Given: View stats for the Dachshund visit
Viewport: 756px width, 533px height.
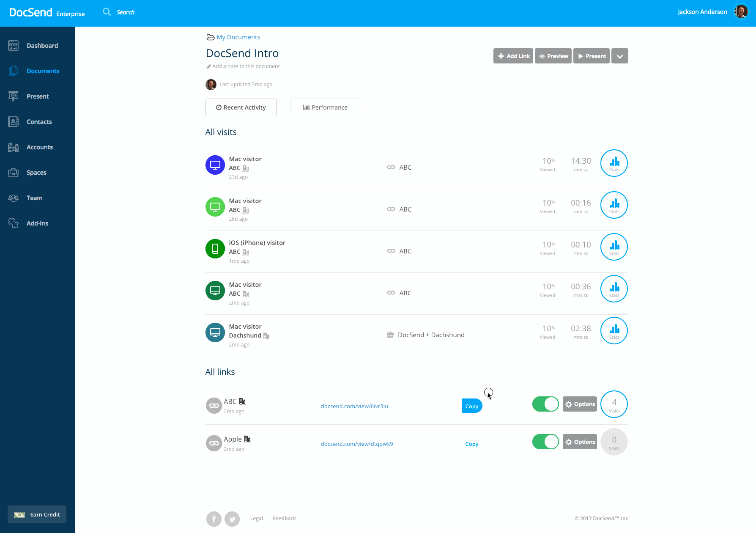Looking at the screenshot, I should click(614, 331).
